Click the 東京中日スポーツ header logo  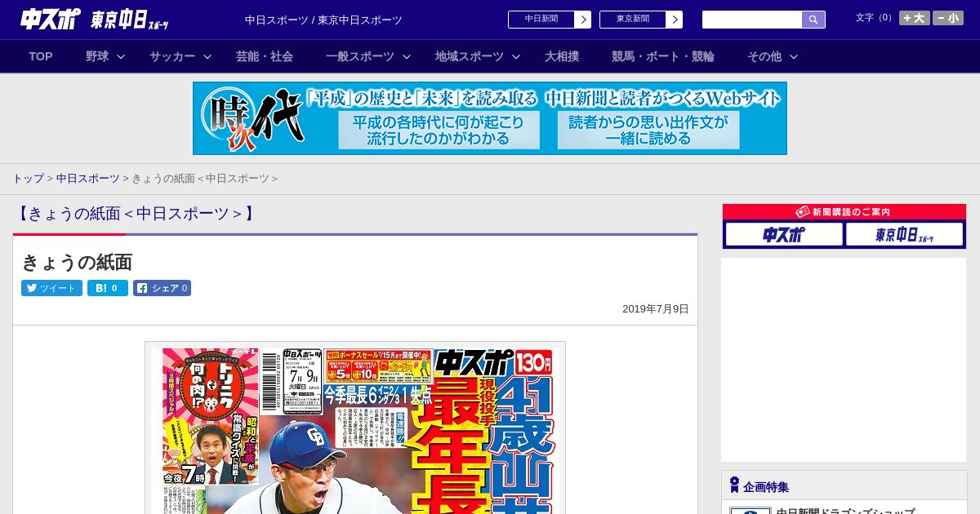click(x=131, y=20)
